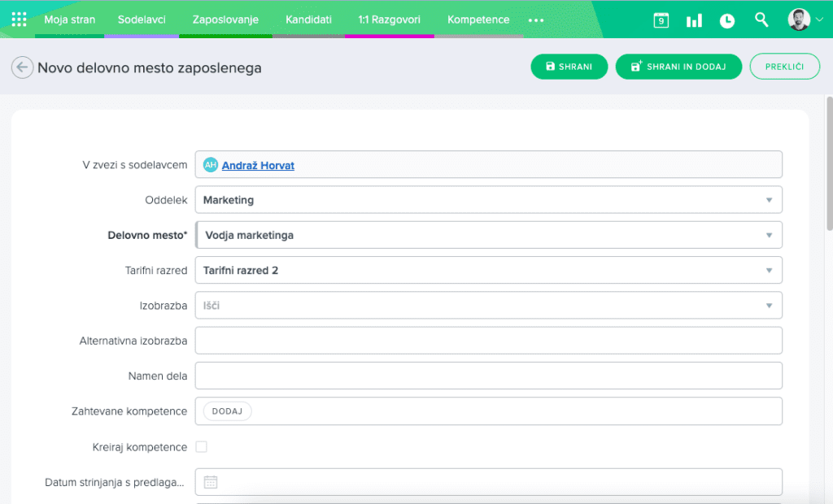The height and width of the screenshot is (504, 833).
Task: Cancel with the Prekliči button
Action: [x=784, y=67]
